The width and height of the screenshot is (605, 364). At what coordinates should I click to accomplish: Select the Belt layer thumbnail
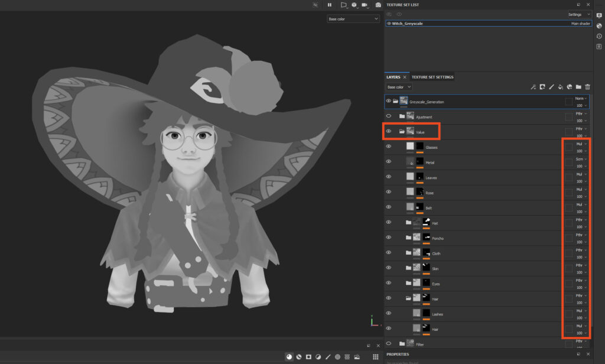pyautogui.click(x=410, y=207)
